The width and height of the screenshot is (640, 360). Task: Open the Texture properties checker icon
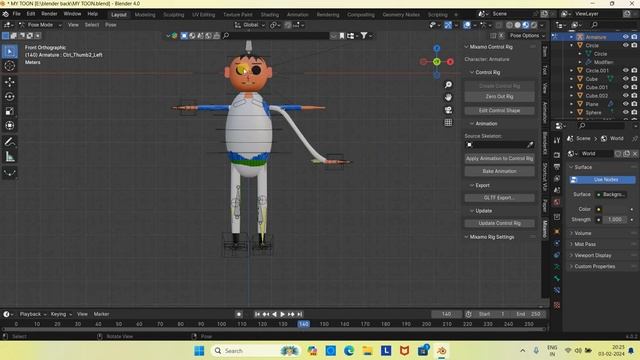click(557, 305)
